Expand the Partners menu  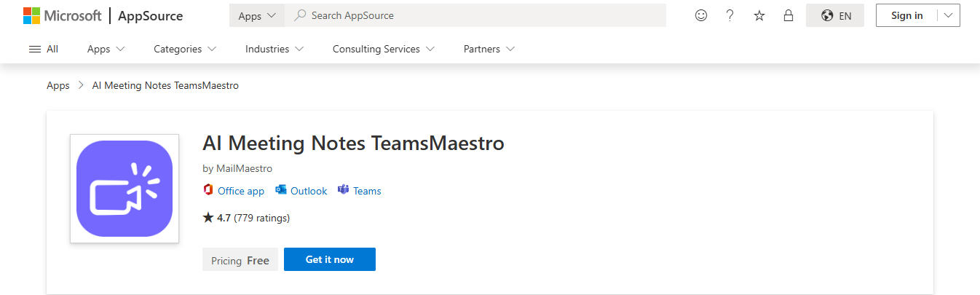coord(489,49)
